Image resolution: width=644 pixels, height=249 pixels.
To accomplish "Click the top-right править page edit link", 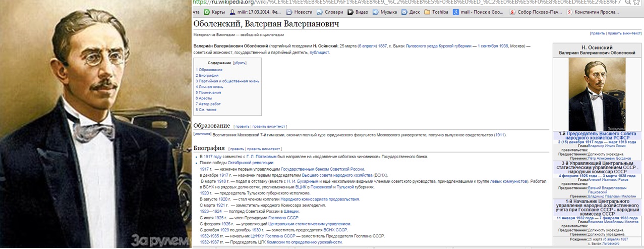I will 598,33.
